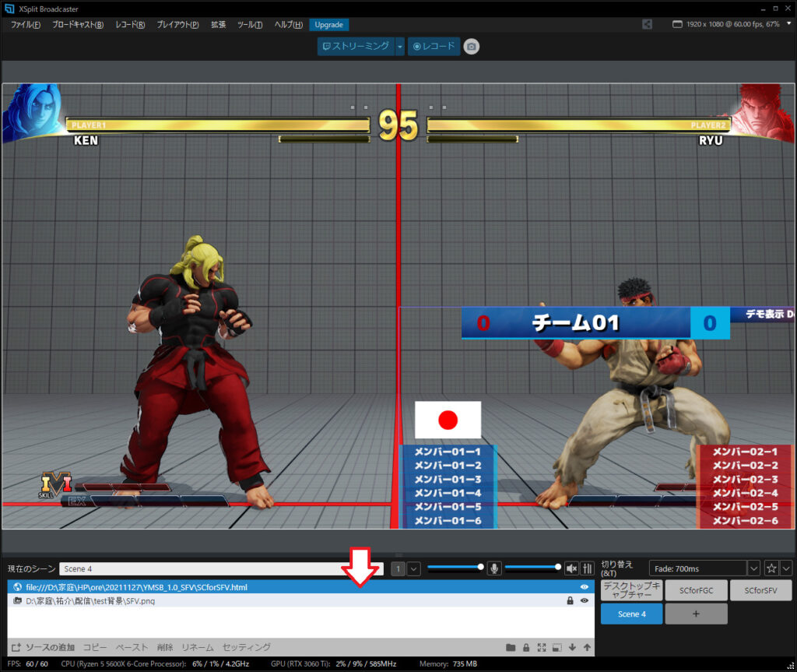Screen dimensions: 797x672
Task: Click the FPS 60 / 60 status
Action: [x=28, y=664]
